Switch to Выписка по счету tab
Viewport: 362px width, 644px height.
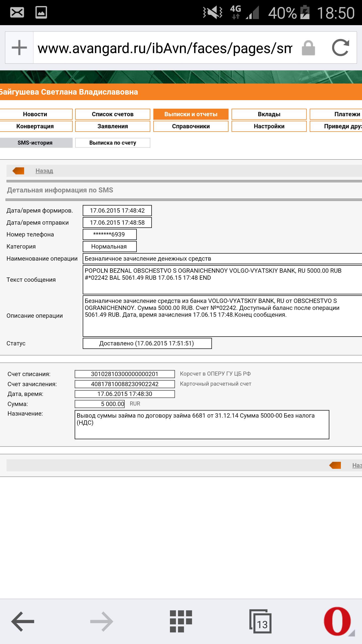click(113, 143)
